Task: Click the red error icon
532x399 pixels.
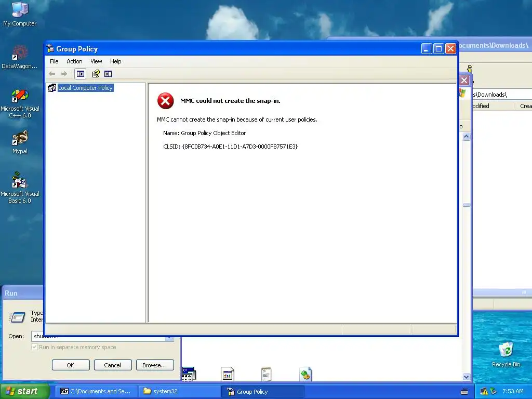Action: (166, 101)
